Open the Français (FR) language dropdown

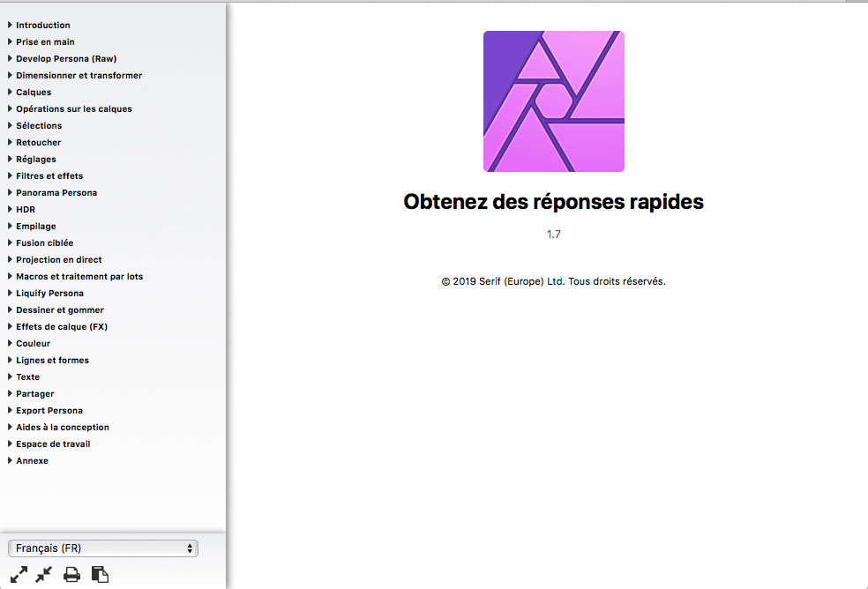pyautogui.click(x=103, y=548)
